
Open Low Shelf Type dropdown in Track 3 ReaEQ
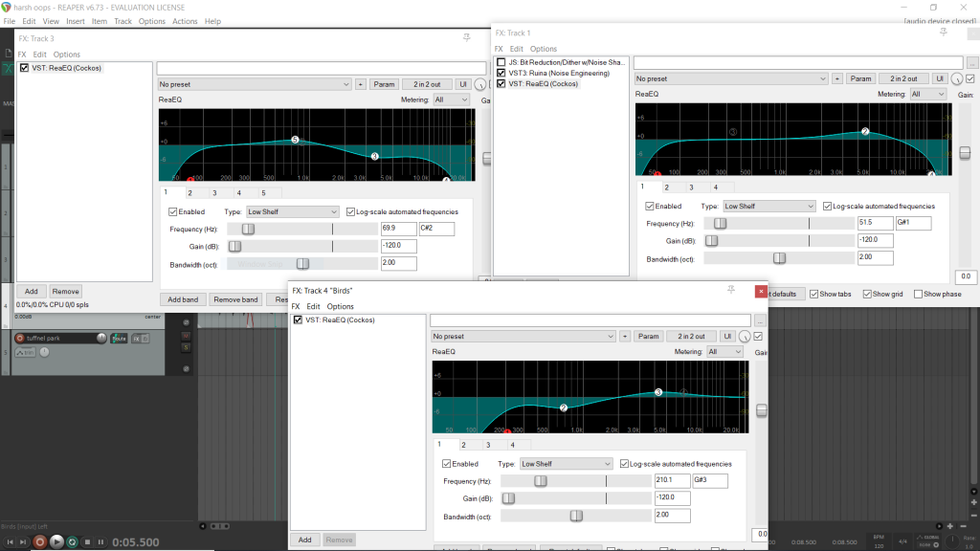click(293, 211)
